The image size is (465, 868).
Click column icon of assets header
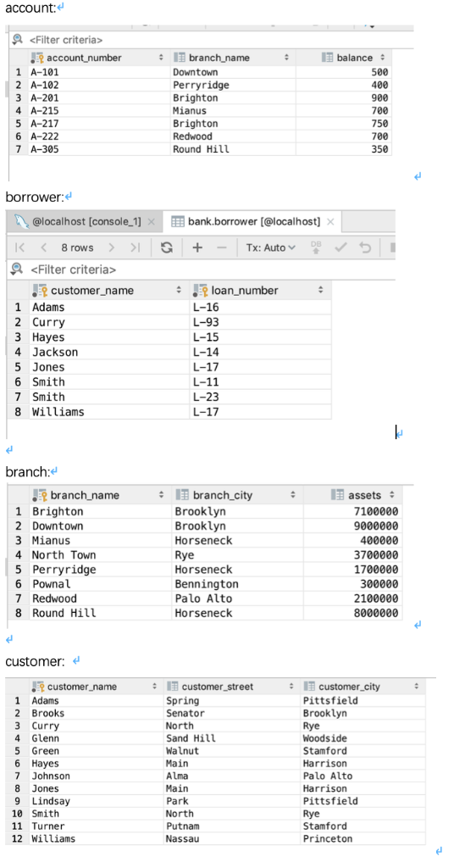(337, 494)
